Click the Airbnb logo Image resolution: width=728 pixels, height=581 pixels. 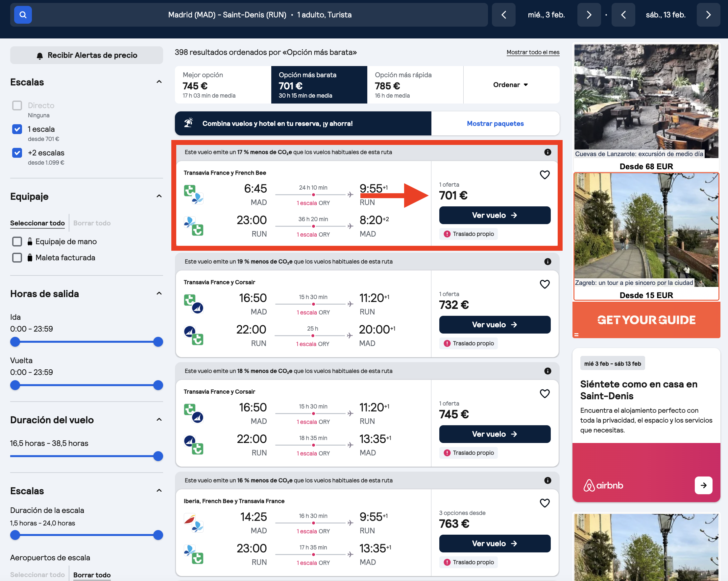[603, 485]
